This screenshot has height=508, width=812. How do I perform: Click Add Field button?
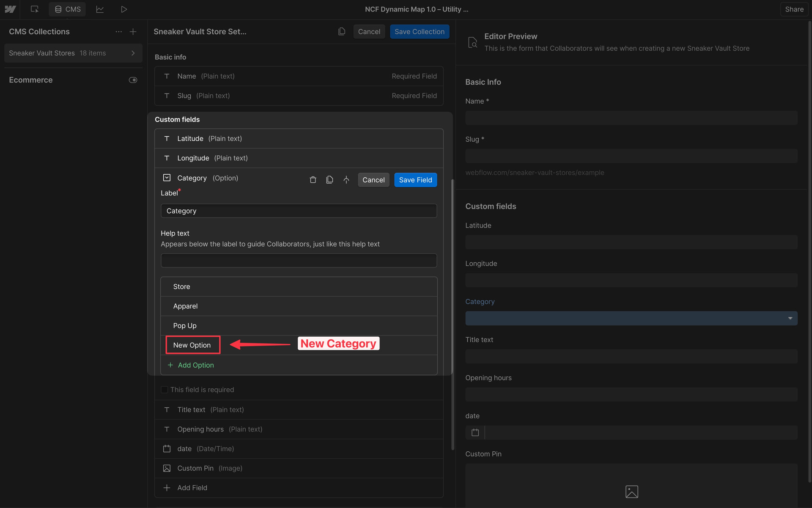pyautogui.click(x=299, y=488)
